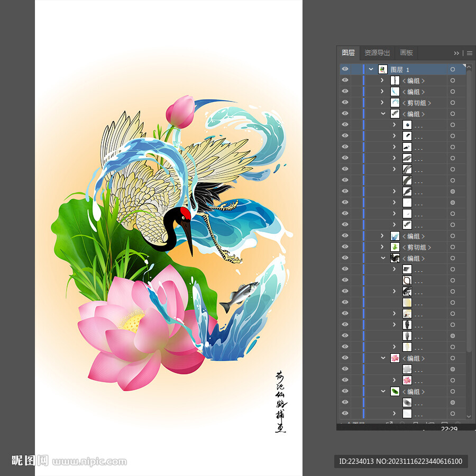Click the target circle of the green leaf group
This screenshot has height=476, width=476.
click(453, 391)
